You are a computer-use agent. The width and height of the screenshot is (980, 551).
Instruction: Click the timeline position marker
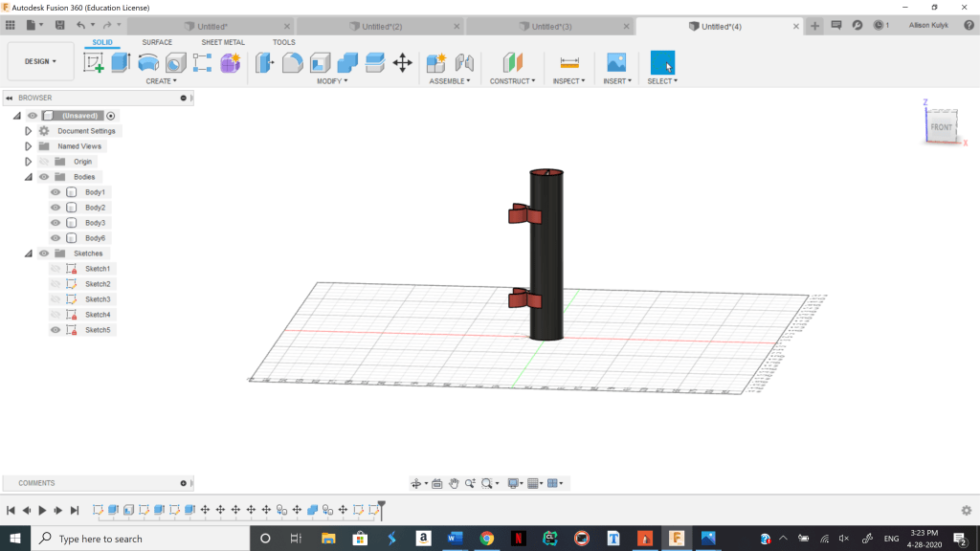tap(381, 504)
